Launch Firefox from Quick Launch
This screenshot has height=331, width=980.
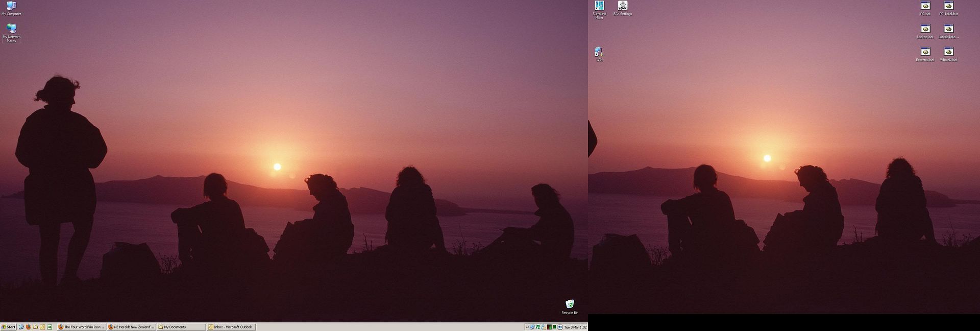coord(28,327)
